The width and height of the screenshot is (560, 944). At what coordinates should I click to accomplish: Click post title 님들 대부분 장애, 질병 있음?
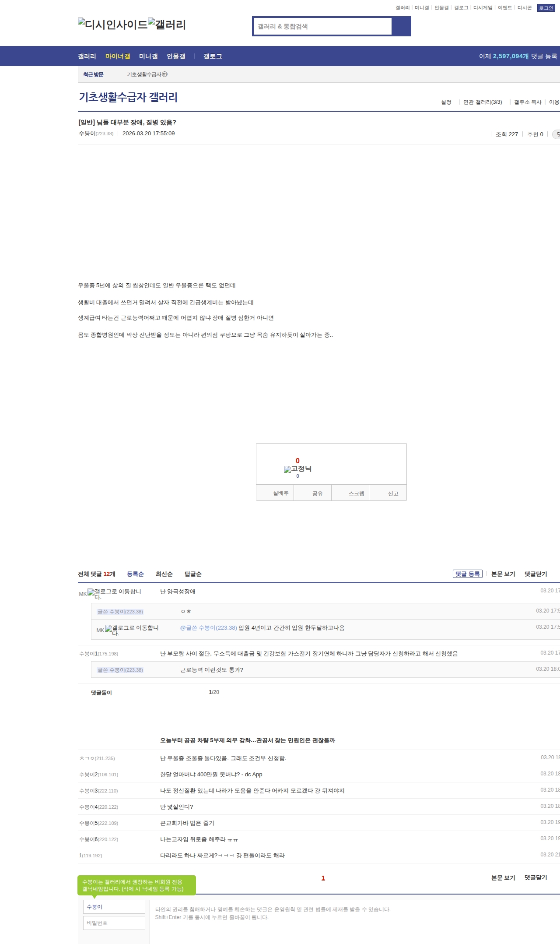(x=127, y=123)
